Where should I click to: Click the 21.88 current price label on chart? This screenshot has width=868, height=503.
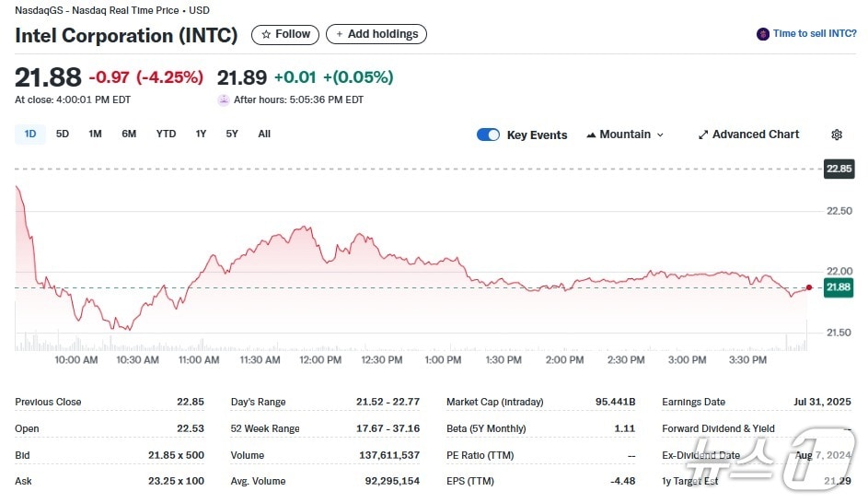point(838,287)
